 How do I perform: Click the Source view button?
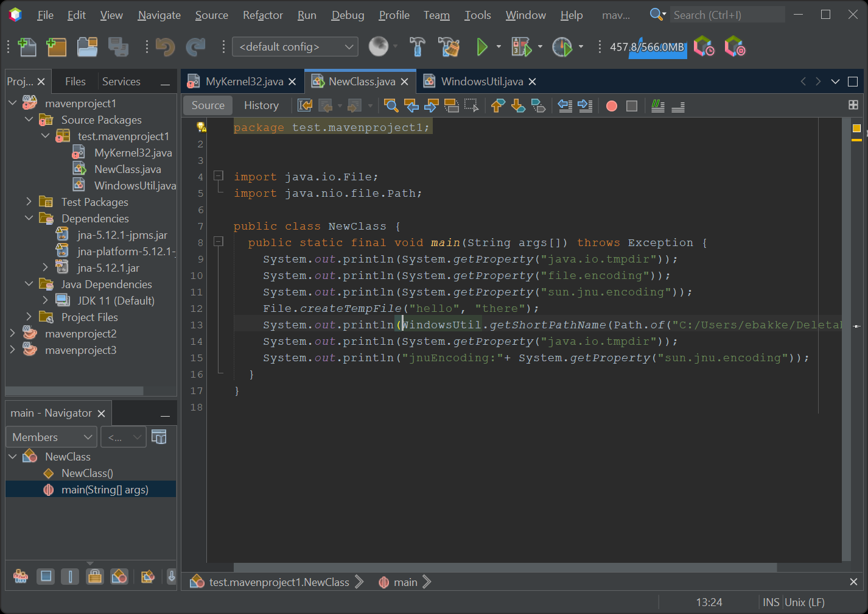click(208, 105)
